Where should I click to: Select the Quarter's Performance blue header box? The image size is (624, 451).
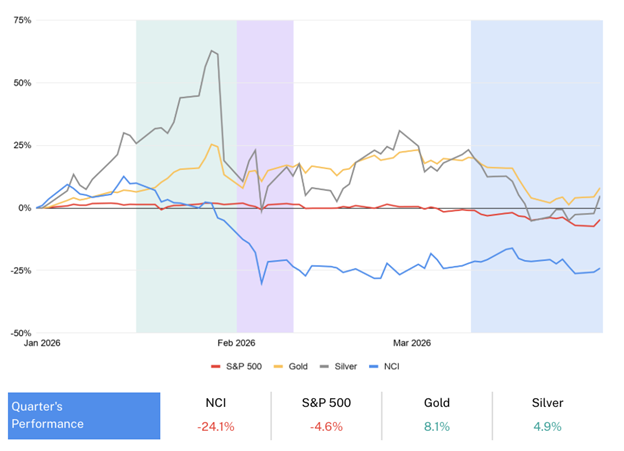[84, 416]
